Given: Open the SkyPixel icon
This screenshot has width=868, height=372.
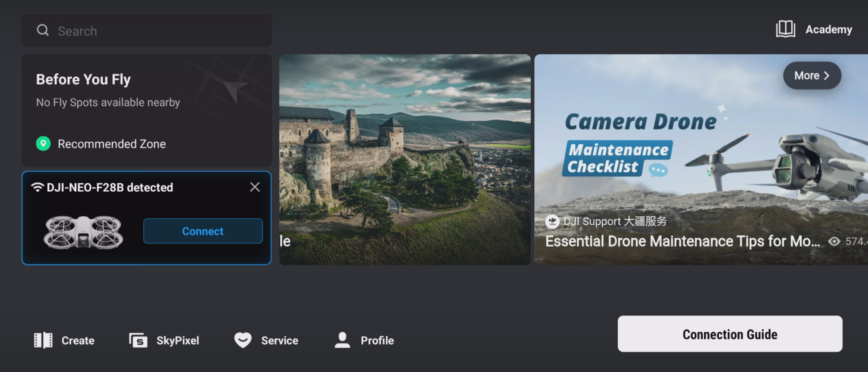Looking at the screenshot, I should point(138,340).
